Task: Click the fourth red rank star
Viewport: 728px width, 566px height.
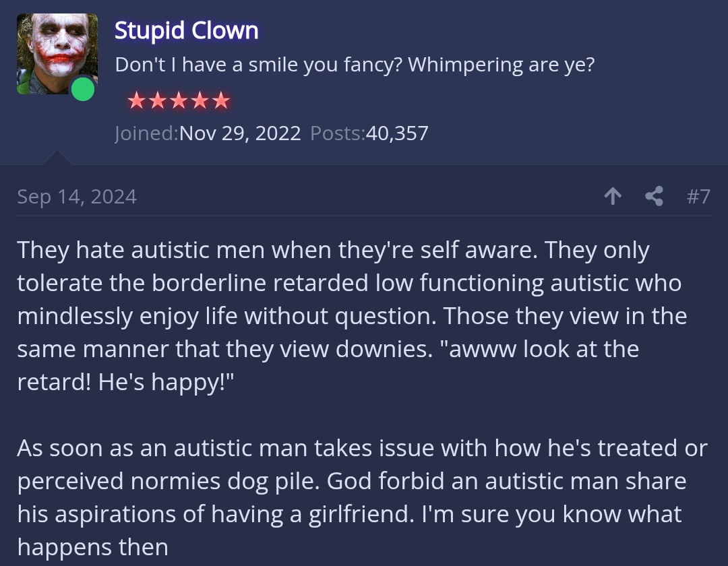Action: 200,100
